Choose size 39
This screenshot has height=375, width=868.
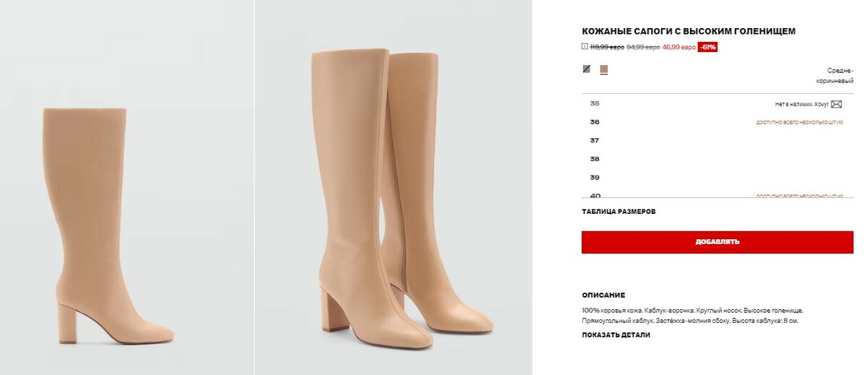click(x=595, y=177)
